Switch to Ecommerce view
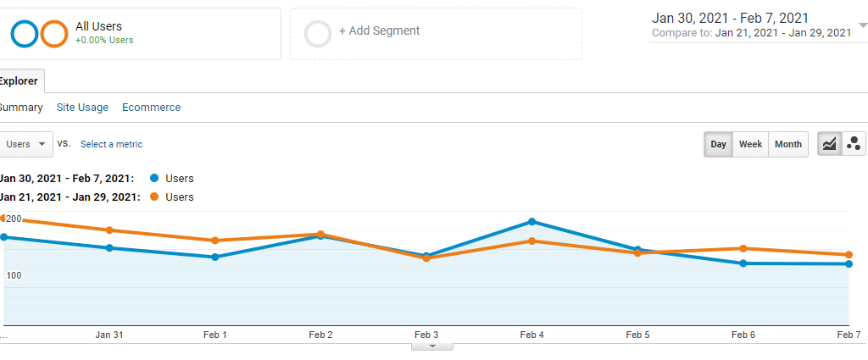Screen dimensions: 868x360 click(151, 108)
